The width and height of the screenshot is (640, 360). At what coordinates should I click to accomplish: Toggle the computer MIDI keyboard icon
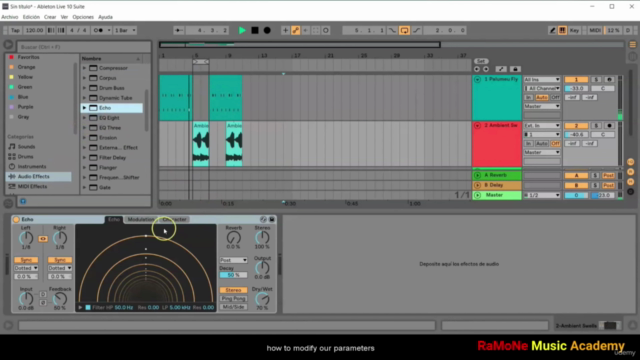pos(562,30)
